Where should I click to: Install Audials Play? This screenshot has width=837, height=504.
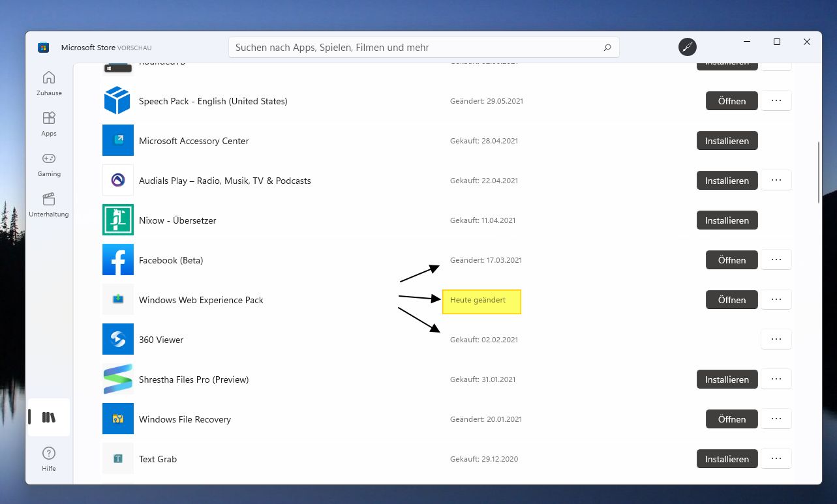[727, 181]
